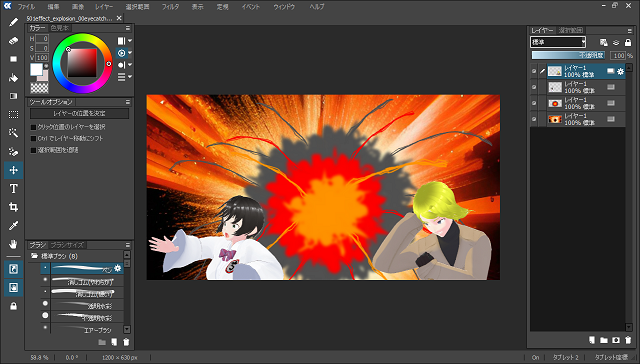Open the selected layer's gear settings

tap(620, 71)
